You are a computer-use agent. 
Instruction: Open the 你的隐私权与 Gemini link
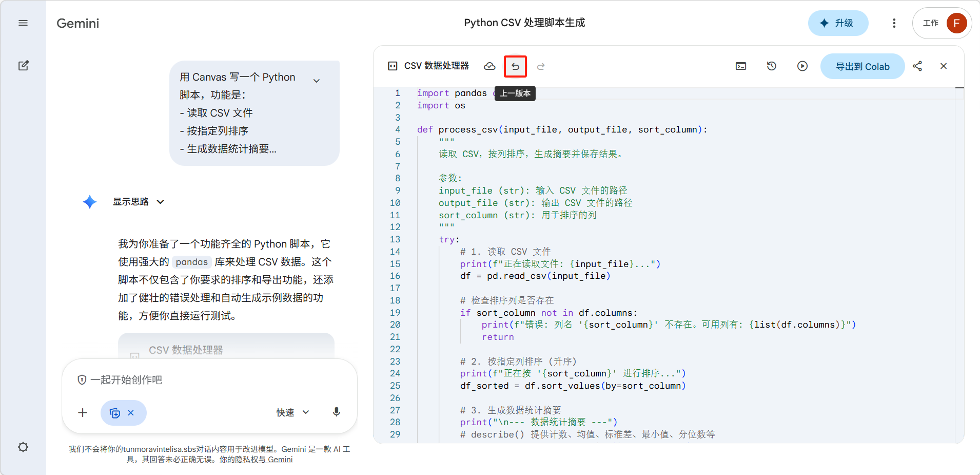256,460
